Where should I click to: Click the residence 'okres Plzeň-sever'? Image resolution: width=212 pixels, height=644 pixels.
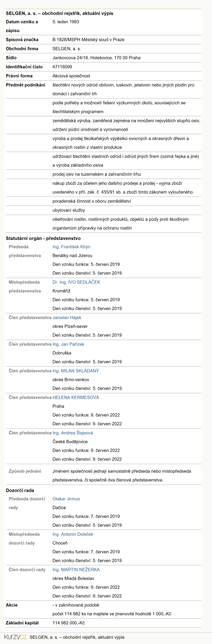pos(70,326)
